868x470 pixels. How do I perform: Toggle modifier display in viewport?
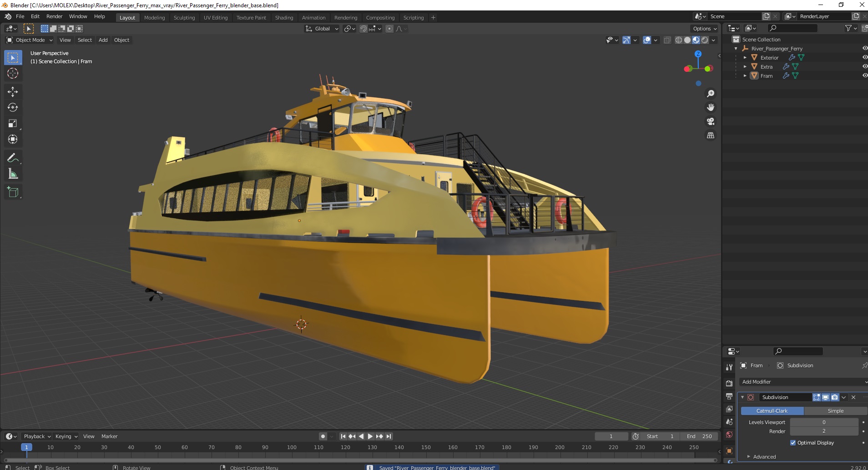tap(825, 397)
